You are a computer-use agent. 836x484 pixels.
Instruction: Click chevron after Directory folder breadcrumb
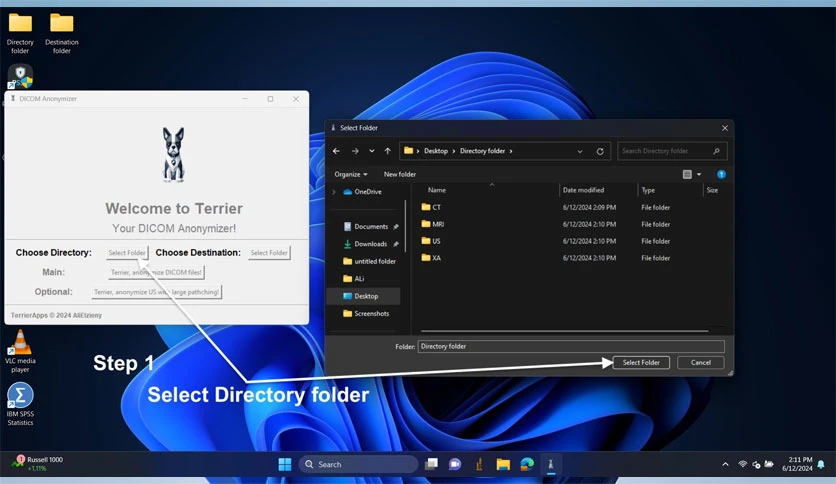tap(511, 151)
